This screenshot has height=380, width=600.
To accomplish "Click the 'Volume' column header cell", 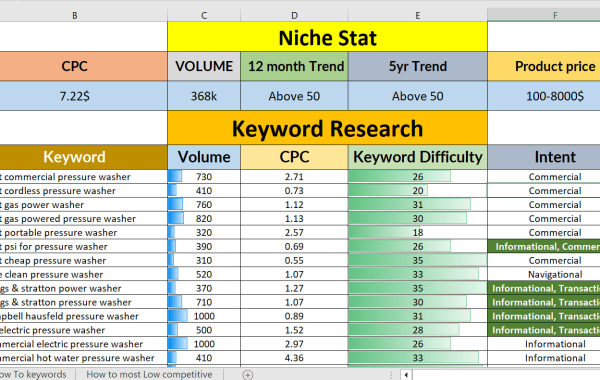I will 204,157.
